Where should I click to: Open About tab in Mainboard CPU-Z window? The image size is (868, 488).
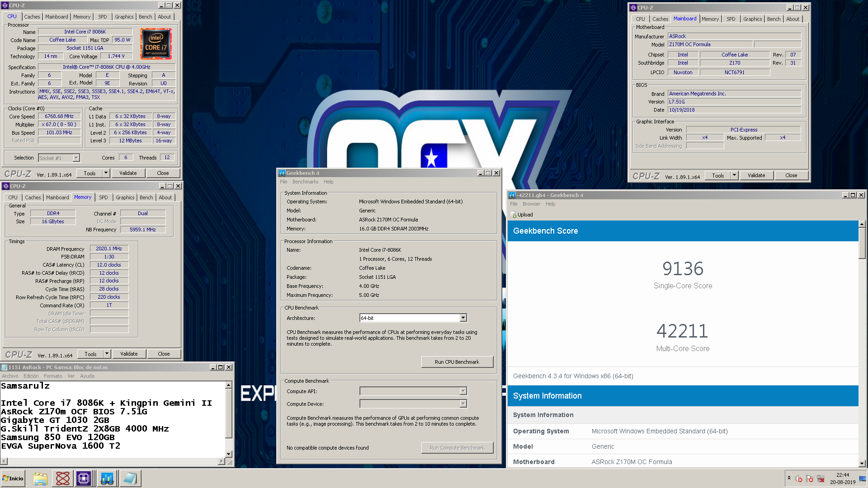coord(793,19)
